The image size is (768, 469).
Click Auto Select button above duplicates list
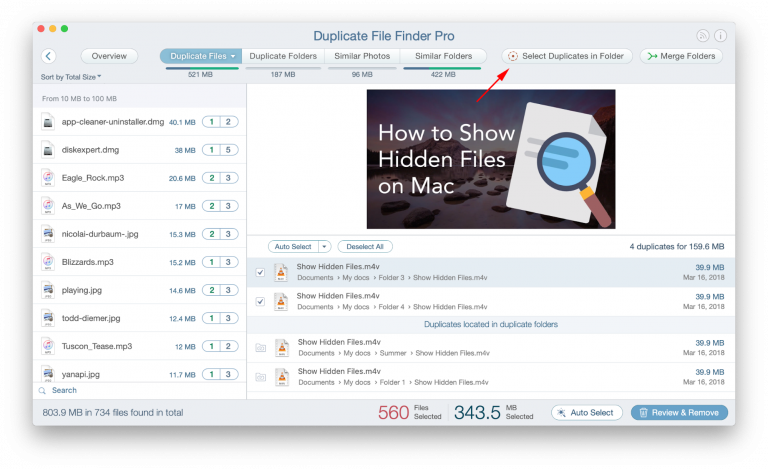[293, 247]
